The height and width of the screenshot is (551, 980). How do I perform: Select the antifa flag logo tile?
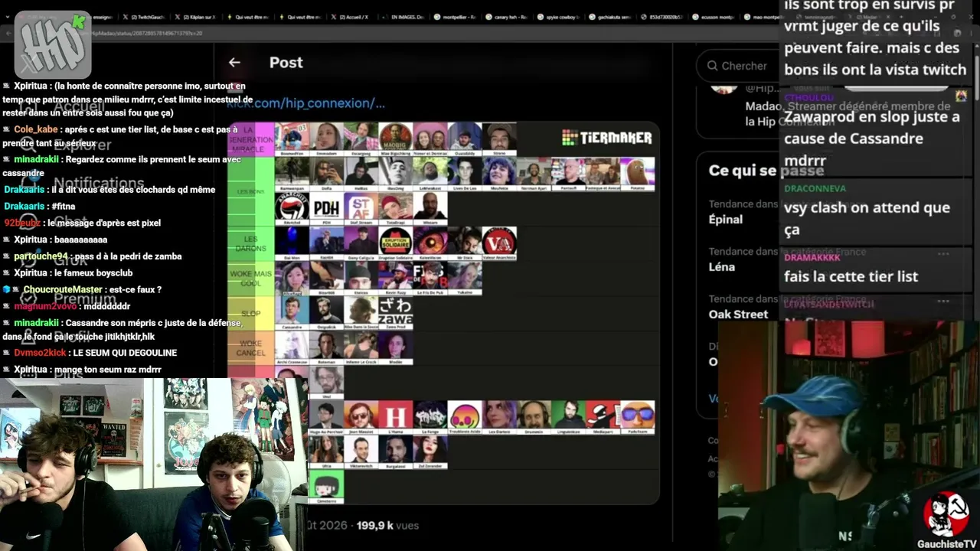click(x=292, y=209)
